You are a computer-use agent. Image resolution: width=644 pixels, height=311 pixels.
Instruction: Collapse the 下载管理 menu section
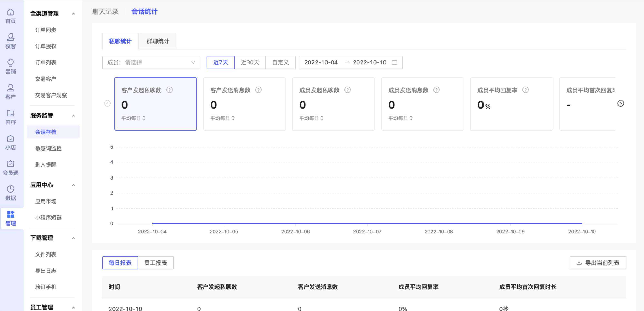point(74,238)
